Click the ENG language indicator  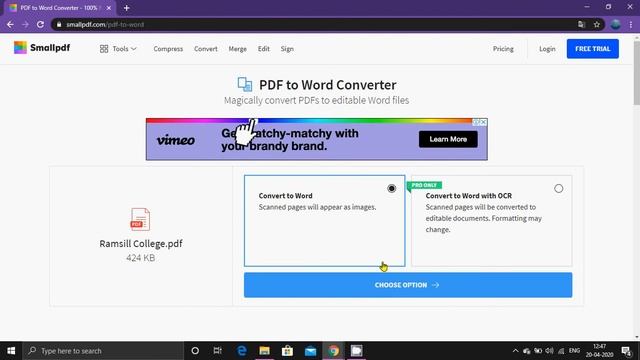click(x=574, y=351)
